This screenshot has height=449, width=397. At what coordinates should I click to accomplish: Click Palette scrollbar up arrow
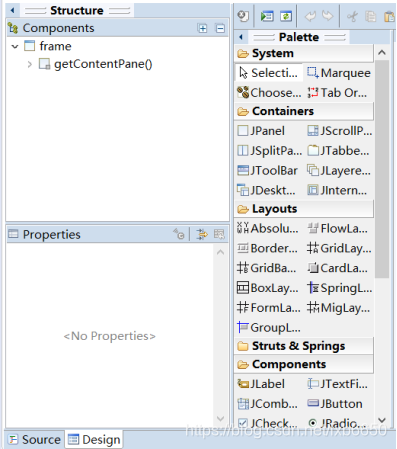click(x=382, y=52)
